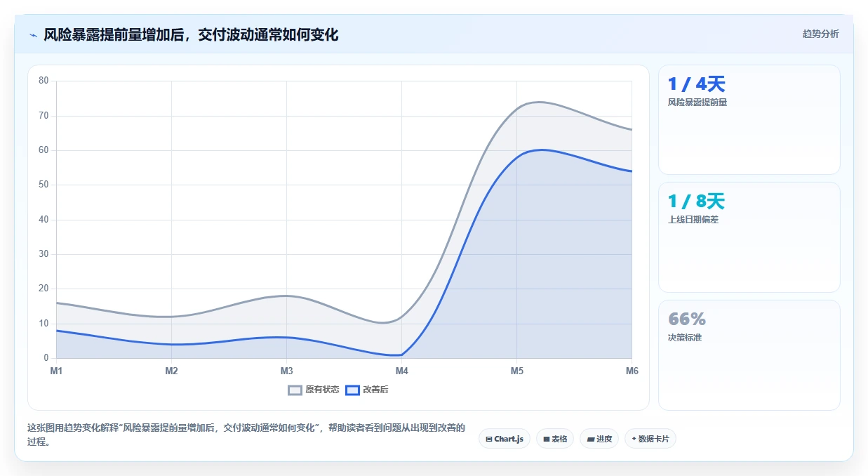This screenshot has height=476, width=868.
Task: Click the M5 x-axis label
Action: (516, 371)
